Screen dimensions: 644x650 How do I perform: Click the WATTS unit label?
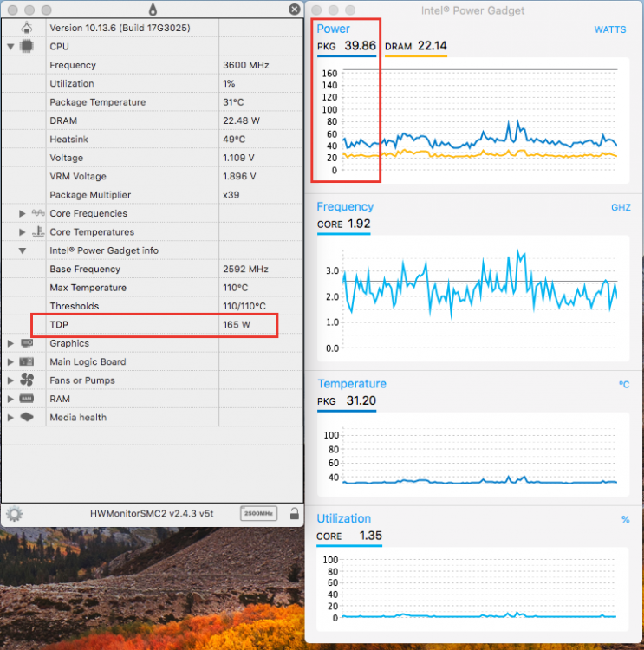click(x=610, y=29)
